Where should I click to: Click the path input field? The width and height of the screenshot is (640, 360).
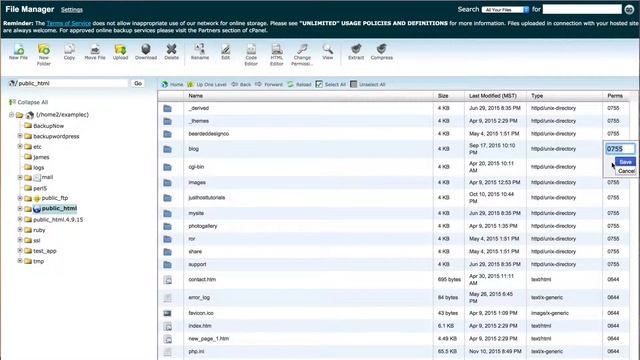tap(73, 83)
